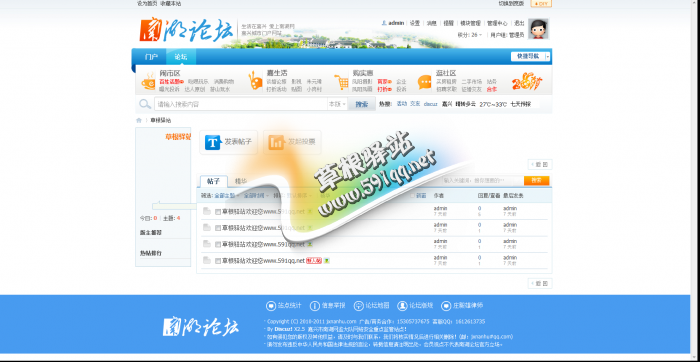Screen dimensions: 700x362
Task: Open the orange 26 anniversary badge icon
Action: coord(527,82)
